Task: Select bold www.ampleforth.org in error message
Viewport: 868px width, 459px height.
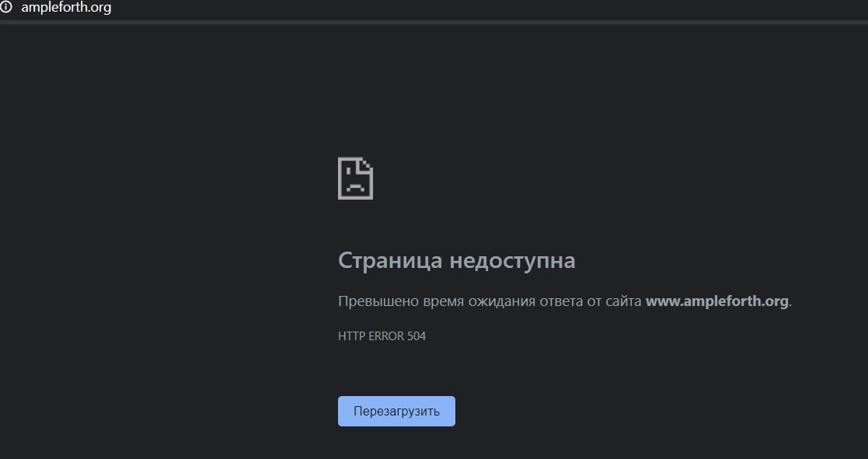Action: 717,301
